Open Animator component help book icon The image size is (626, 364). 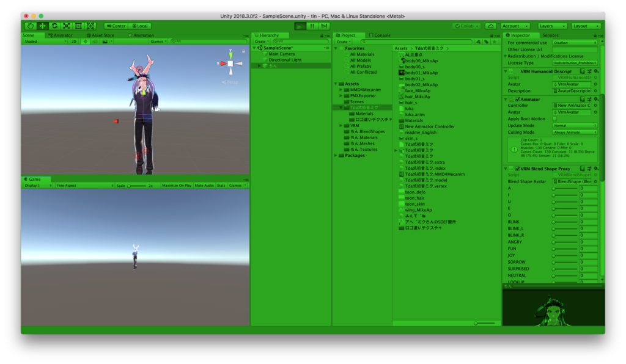[x=583, y=100]
